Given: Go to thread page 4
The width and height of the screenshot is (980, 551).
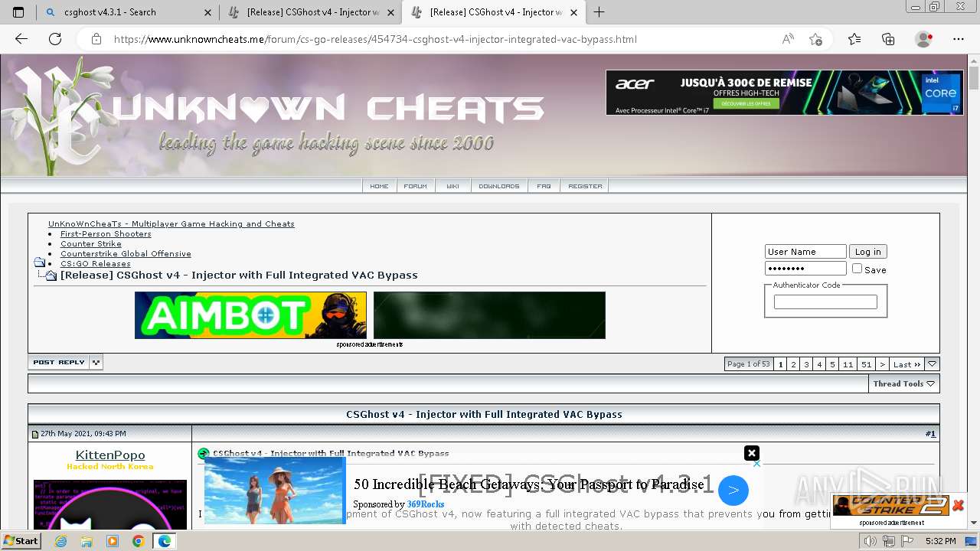Looking at the screenshot, I should [x=819, y=364].
